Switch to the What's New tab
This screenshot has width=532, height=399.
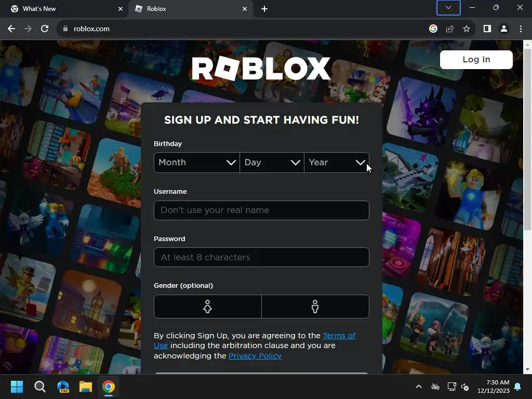click(x=64, y=9)
